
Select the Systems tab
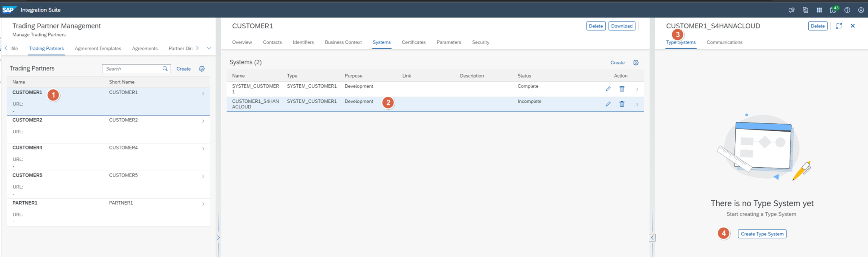[x=382, y=42]
